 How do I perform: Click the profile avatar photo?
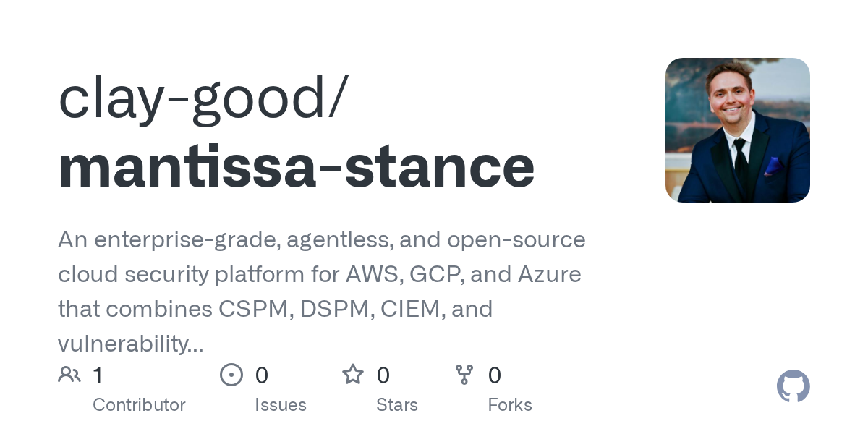coord(737,130)
